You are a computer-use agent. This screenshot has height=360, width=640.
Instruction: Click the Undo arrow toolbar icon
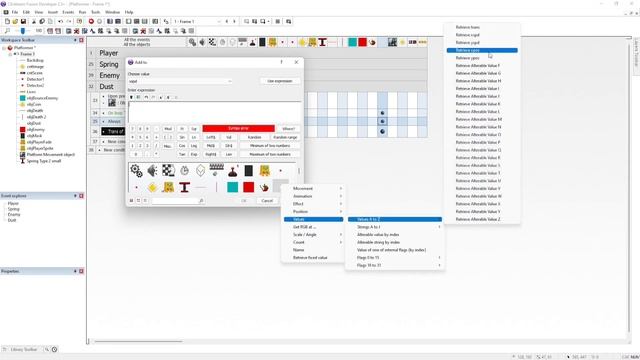(60, 21)
